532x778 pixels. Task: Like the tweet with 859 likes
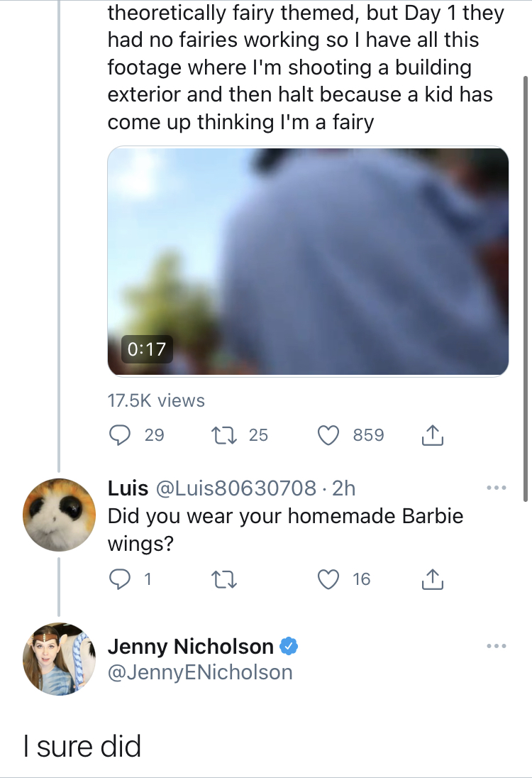tap(328, 435)
